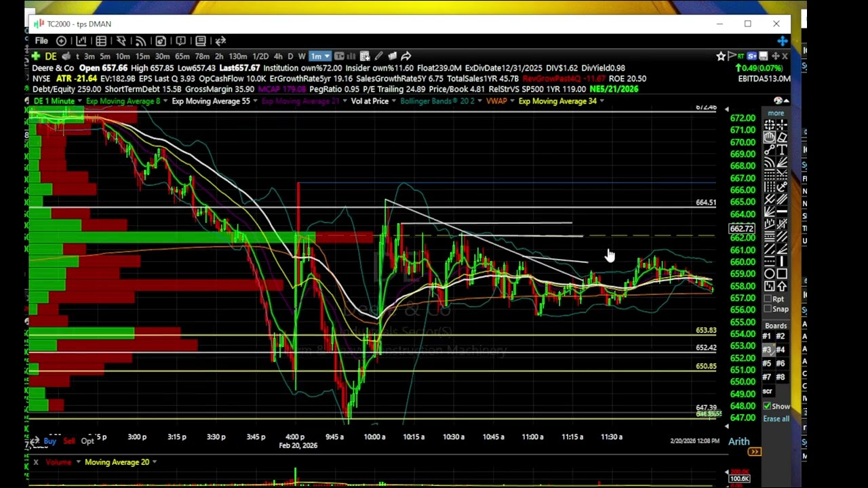868x488 pixels.
Task: Click the Sell button
Action: point(69,441)
